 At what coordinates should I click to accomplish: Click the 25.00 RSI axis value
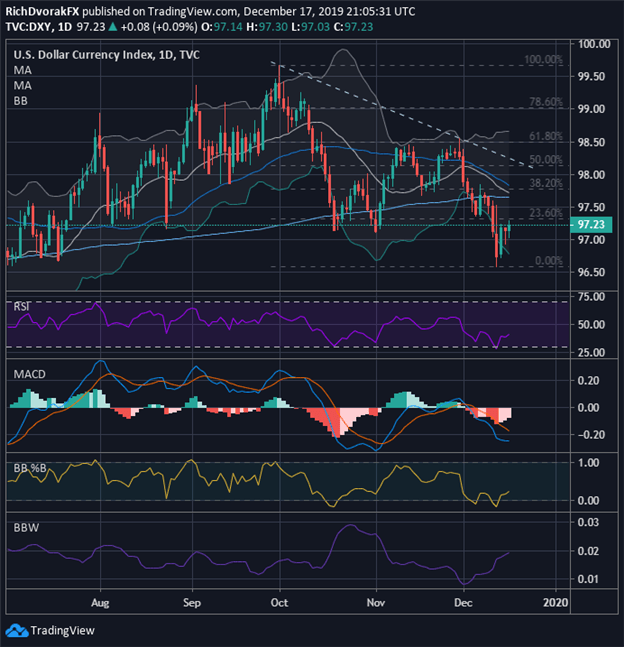(591, 353)
